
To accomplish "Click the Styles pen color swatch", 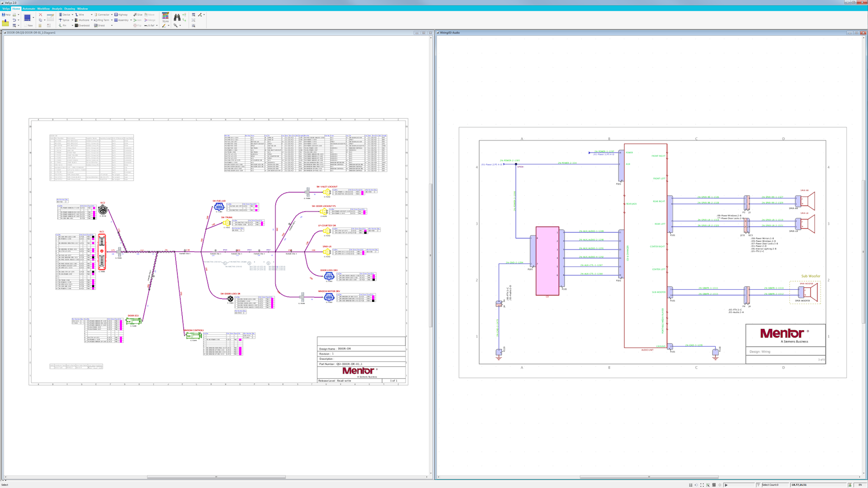I will [x=164, y=25].
